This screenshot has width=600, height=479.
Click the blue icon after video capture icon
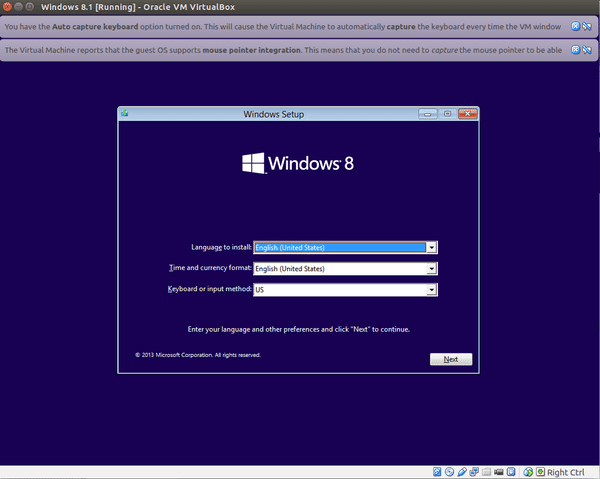[x=511, y=472]
